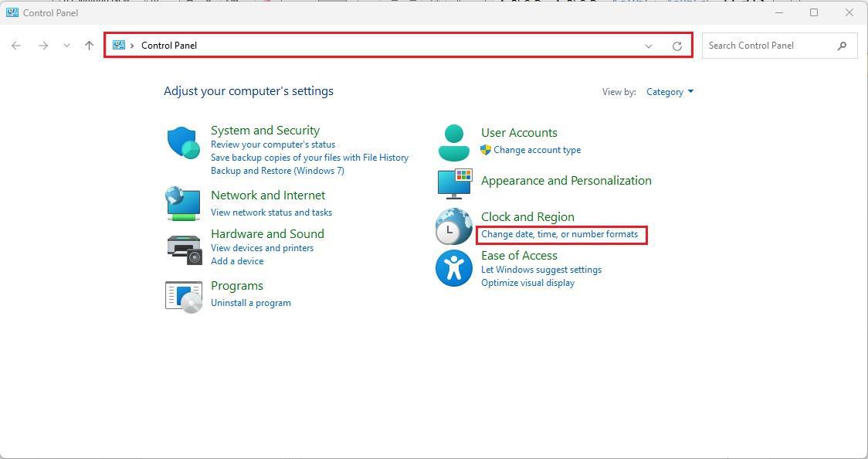Click the Back arrow in navigation bar

(x=16, y=46)
